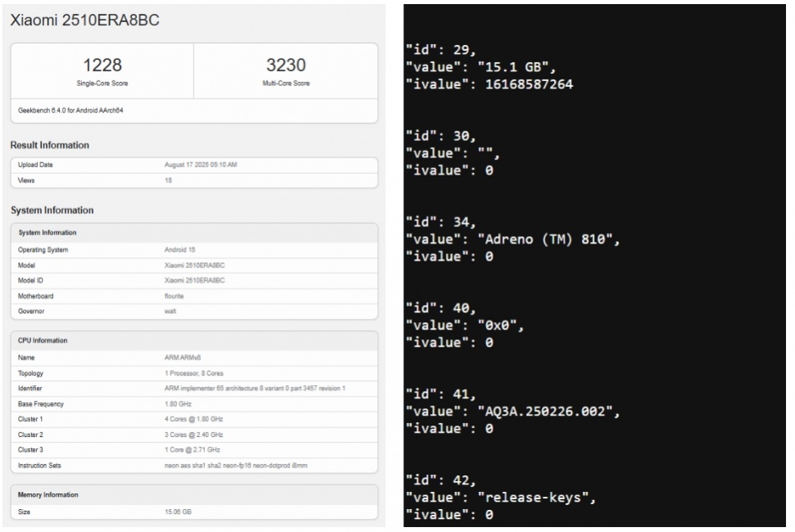Click the Model ID row value
This screenshot has height=532, width=795.
click(x=195, y=280)
